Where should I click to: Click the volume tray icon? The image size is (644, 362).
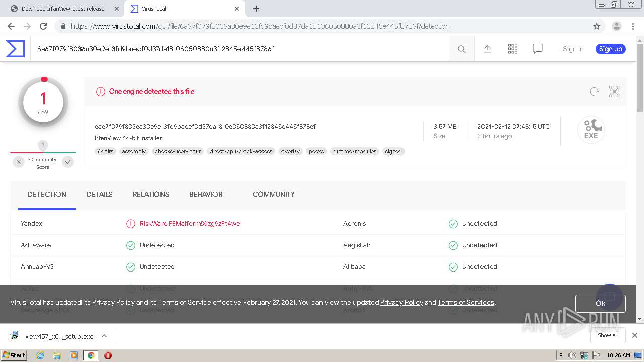coord(572,355)
